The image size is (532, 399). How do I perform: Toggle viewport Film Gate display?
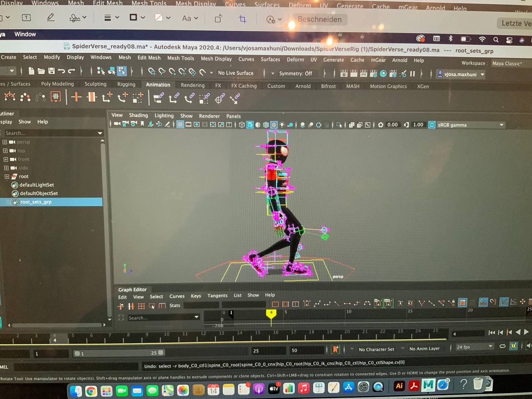click(x=188, y=124)
